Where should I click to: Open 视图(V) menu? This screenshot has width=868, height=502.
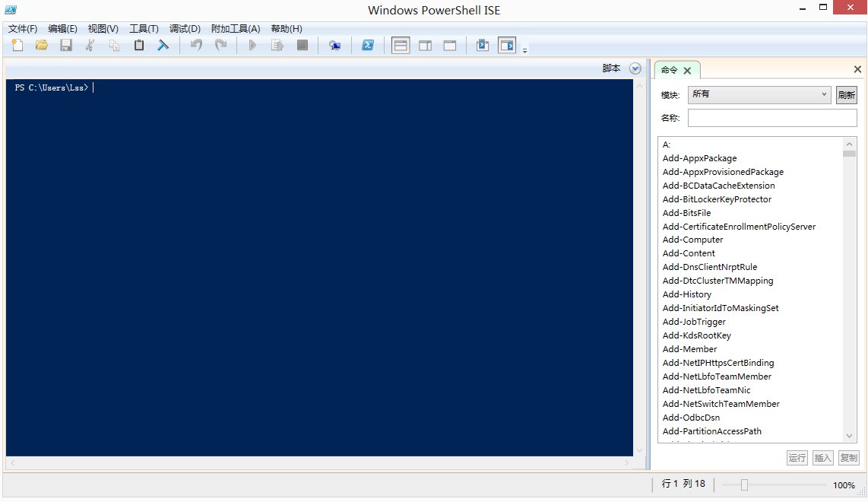click(x=103, y=29)
